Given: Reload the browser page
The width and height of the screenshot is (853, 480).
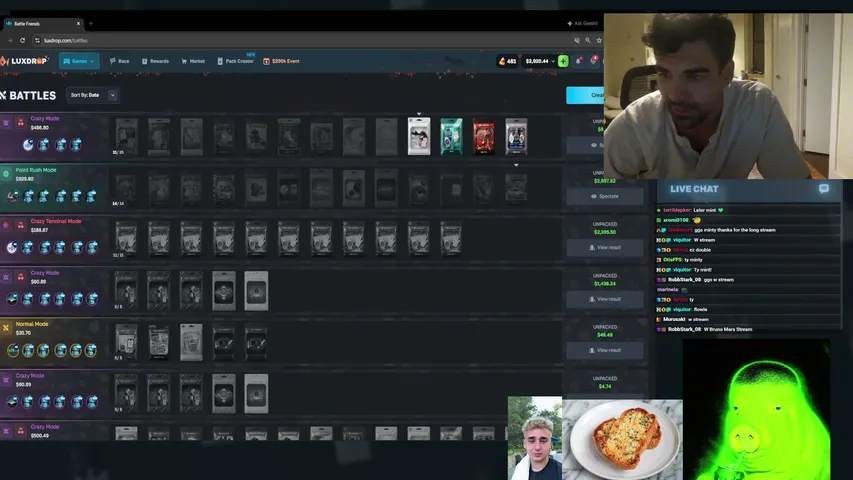Looking at the screenshot, I should (x=22, y=40).
